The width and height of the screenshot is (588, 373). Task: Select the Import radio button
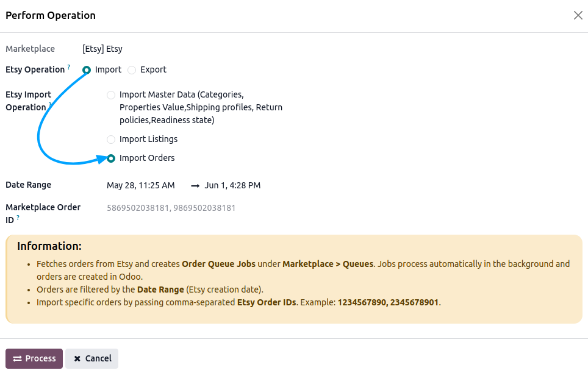tap(87, 70)
